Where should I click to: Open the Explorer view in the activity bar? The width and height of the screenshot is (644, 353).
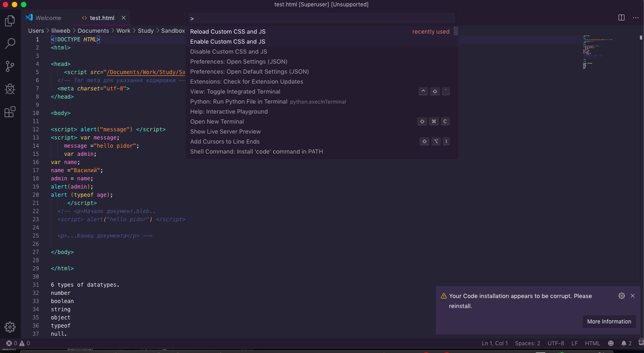pyautogui.click(x=10, y=20)
